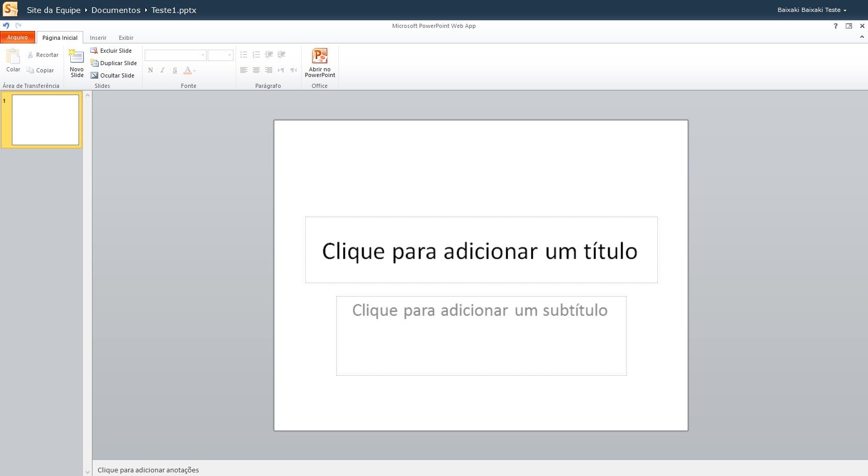The image size is (868, 476).
Task: Switch to the Inserir tab
Action: 98,38
